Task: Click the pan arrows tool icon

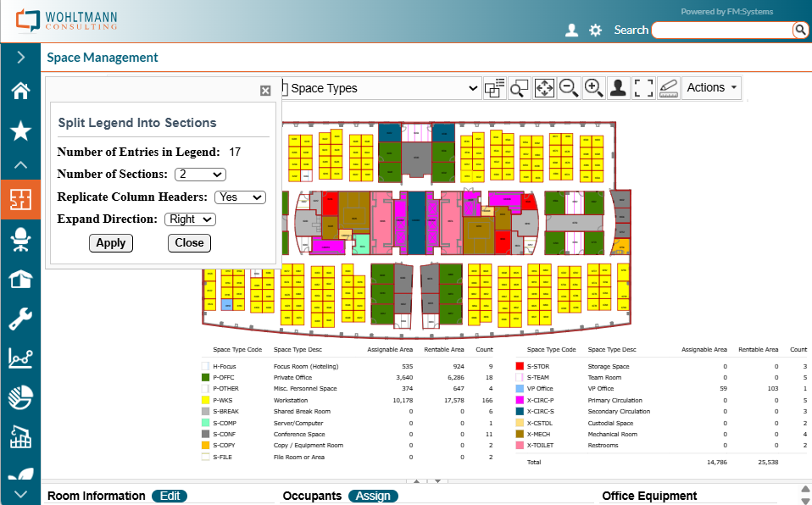Action: [543, 88]
